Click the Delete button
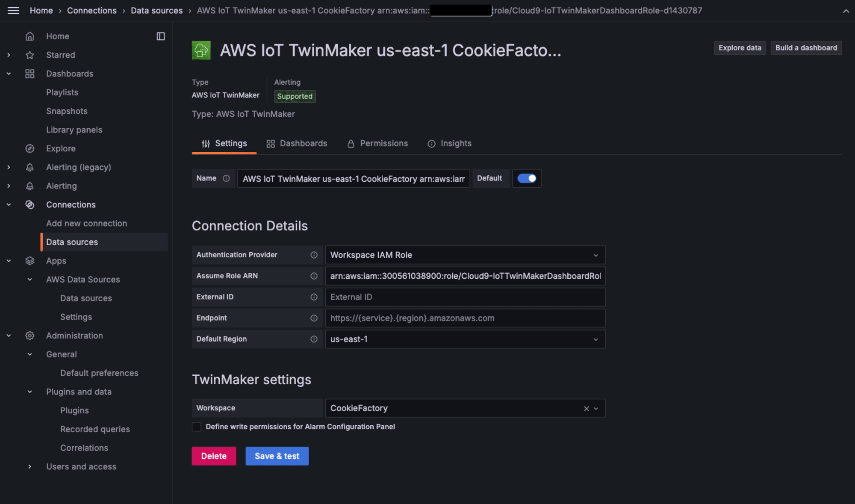Image resolution: width=855 pixels, height=504 pixels. click(214, 456)
